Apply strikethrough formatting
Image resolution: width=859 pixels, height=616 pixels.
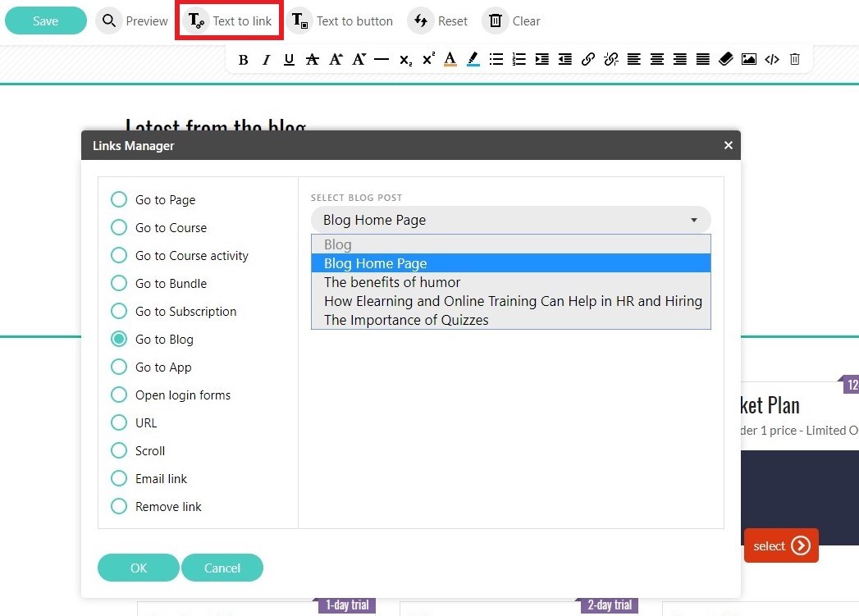coord(313,60)
